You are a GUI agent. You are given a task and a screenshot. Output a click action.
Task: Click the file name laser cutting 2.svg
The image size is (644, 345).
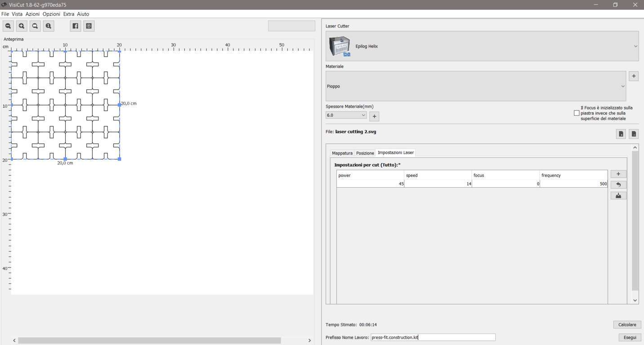click(x=356, y=132)
